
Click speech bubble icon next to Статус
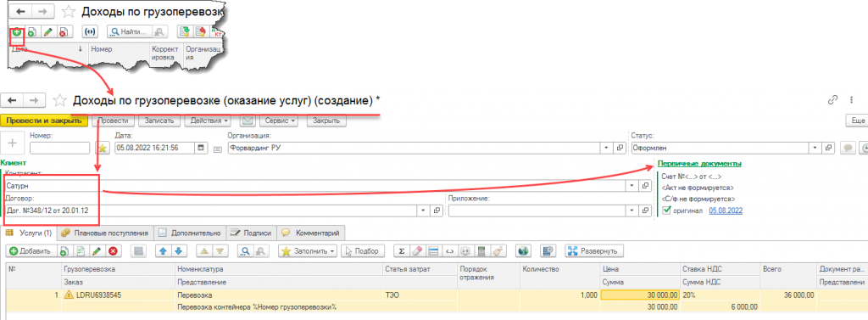click(848, 148)
